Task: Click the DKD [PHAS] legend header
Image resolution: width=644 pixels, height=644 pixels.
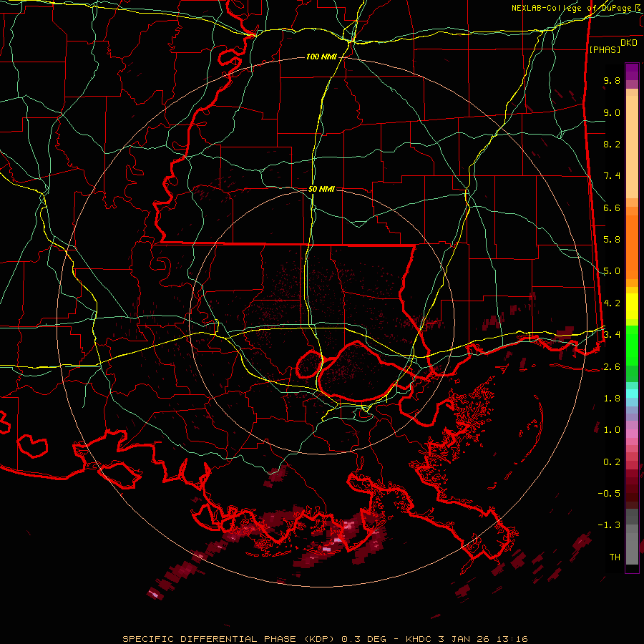Action: (613, 46)
